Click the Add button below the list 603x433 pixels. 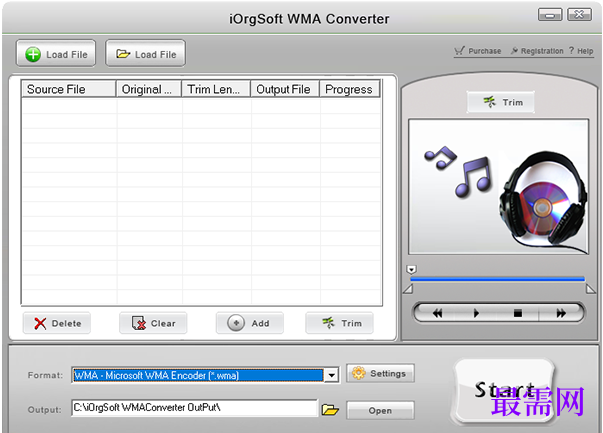tap(250, 323)
